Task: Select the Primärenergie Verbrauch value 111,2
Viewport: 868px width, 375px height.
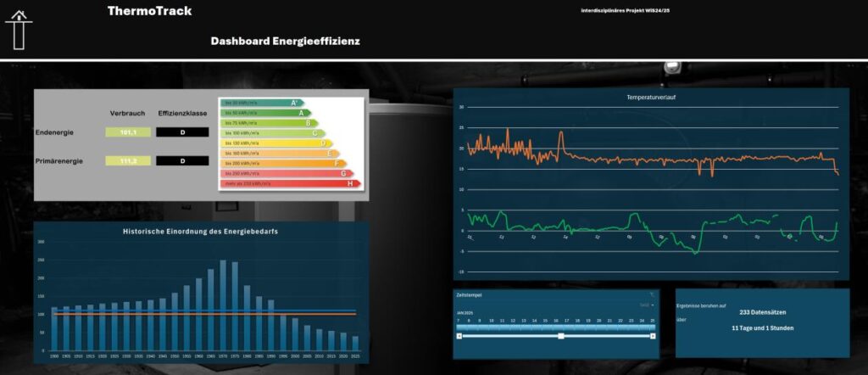Action: (x=129, y=161)
